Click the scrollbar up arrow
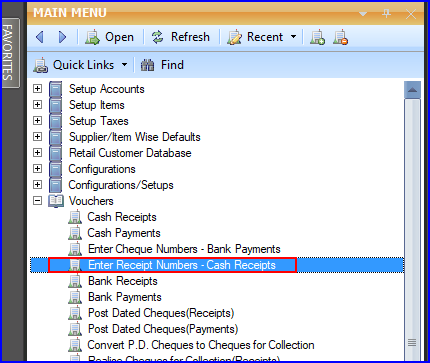430x363 pixels. [412, 90]
